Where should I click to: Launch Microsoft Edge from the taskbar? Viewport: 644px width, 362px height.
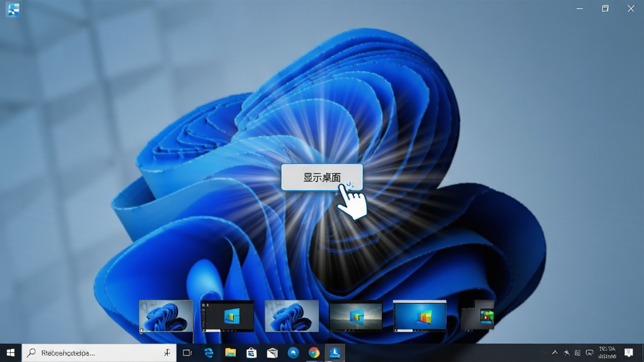tap(209, 353)
